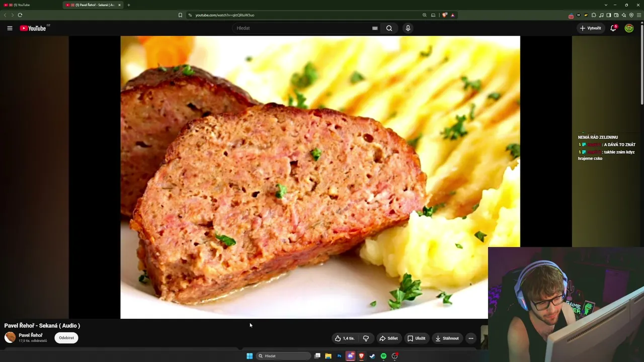Save the video with Uložit
The image size is (644, 362).
point(416,338)
